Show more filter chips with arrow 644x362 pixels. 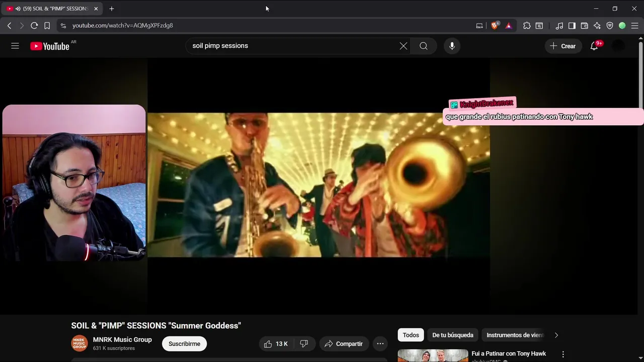point(556,335)
